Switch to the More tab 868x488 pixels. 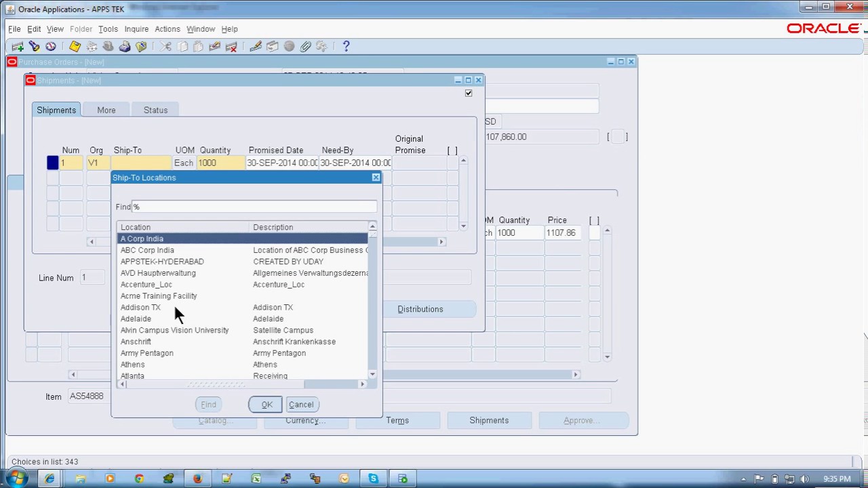(106, 110)
